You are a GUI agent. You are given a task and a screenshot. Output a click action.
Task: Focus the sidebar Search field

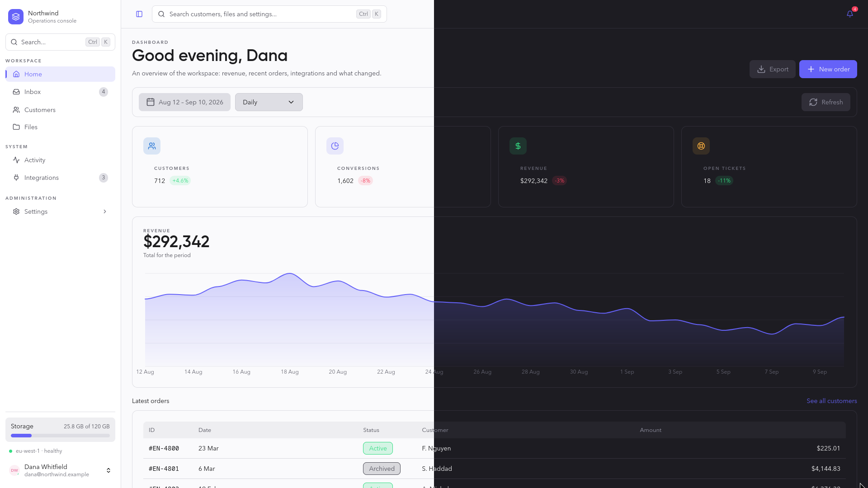tap(61, 42)
